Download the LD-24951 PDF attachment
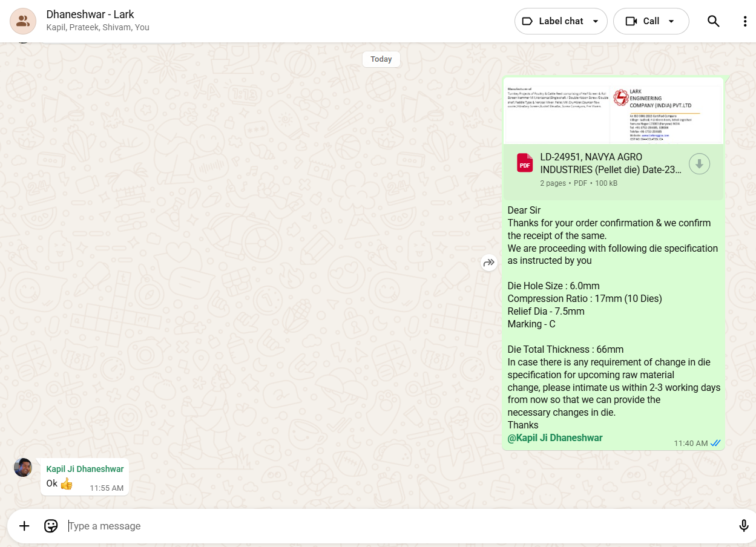Image resolution: width=756 pixels, height=547 pixels. [699, 164]
